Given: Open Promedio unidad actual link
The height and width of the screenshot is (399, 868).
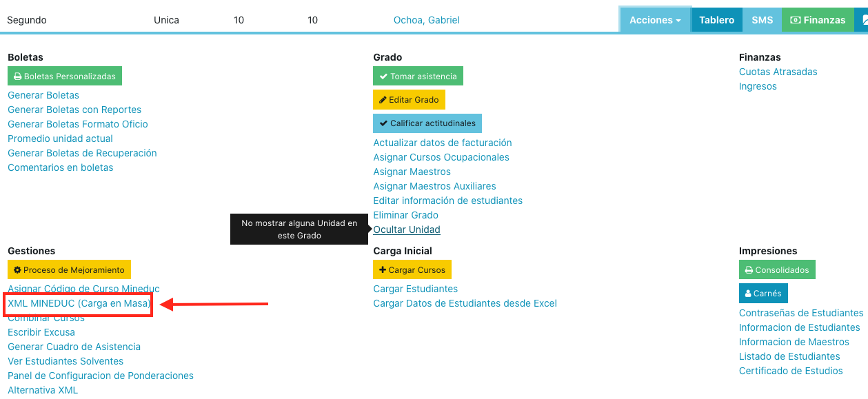Looking at the screenshot, I should click(x=60, y=139).
